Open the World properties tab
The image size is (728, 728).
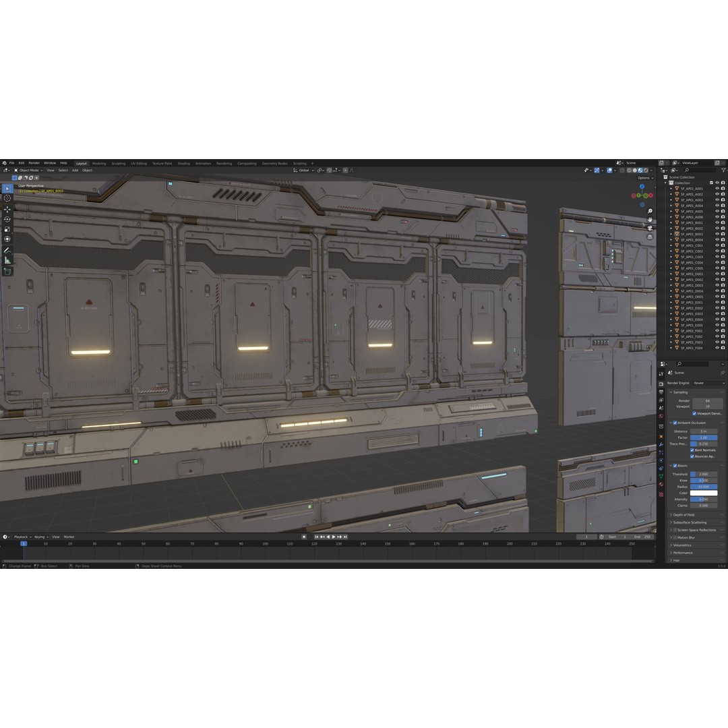click(x=661, y=416)
